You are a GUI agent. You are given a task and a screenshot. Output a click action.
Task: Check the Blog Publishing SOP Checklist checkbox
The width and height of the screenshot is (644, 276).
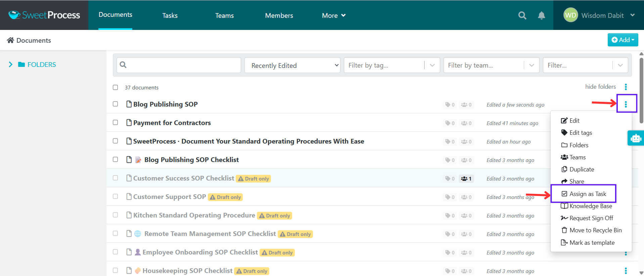116,159
